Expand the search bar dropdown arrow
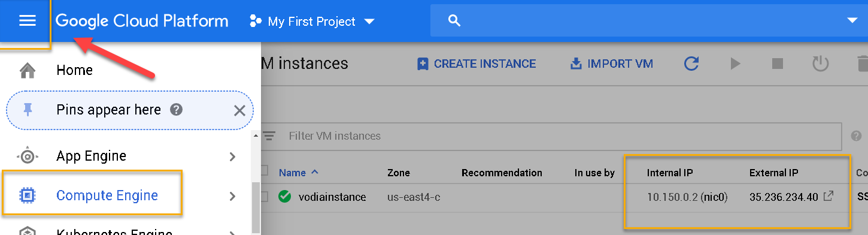This screenshot has width=868, height=235. pyautogui.click(x=853, y=21)
